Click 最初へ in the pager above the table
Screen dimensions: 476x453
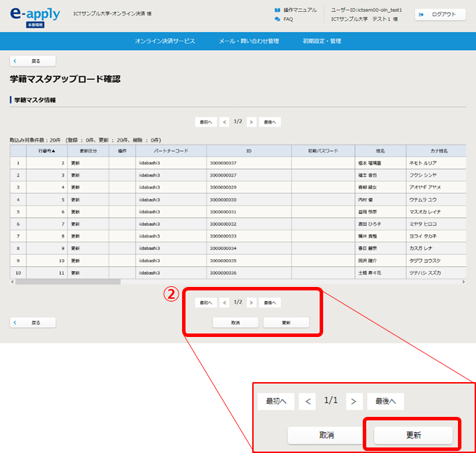point(206,122)
